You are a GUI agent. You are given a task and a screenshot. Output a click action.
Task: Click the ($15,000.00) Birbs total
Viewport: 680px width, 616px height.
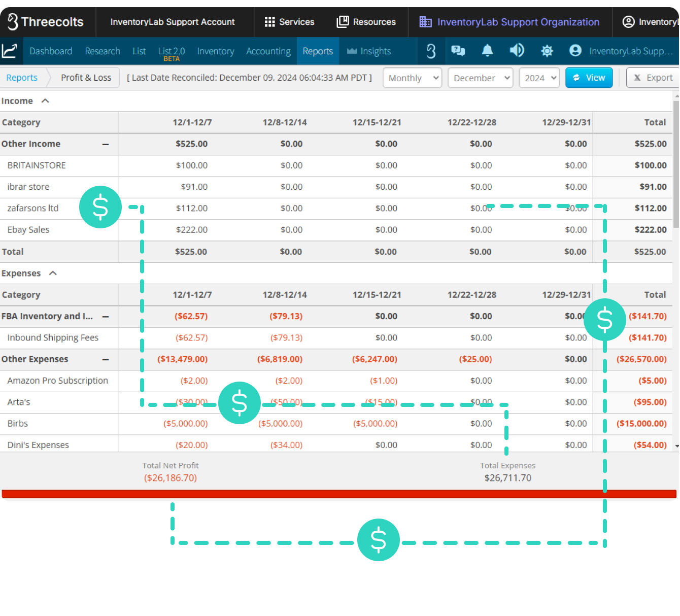point(641,424)
